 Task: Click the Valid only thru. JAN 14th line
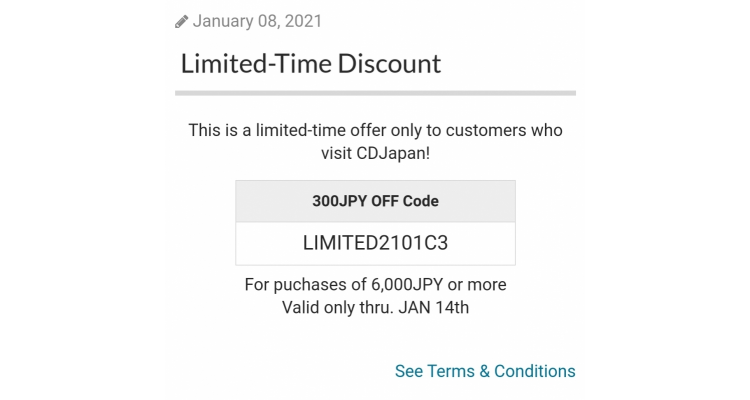[x=375, y=308]
